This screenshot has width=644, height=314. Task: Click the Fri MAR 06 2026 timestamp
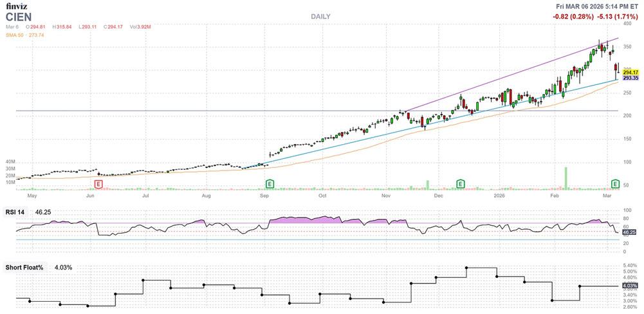pos(598,6)
